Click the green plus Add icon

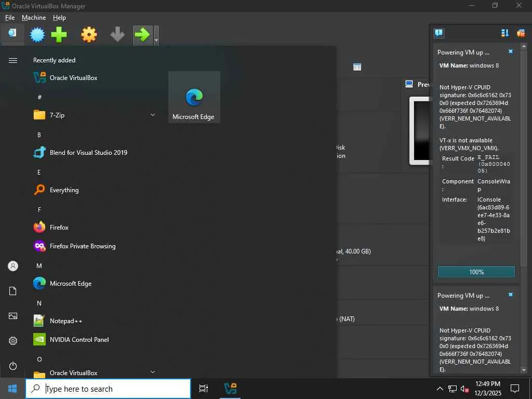click(x=59, y=35)
